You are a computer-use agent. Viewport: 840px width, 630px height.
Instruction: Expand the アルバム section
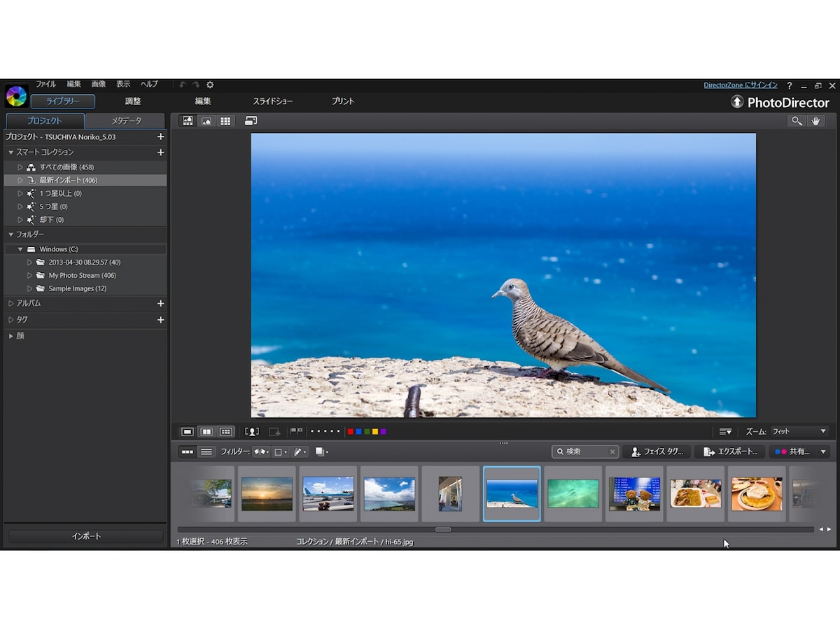tap(11, 304)
